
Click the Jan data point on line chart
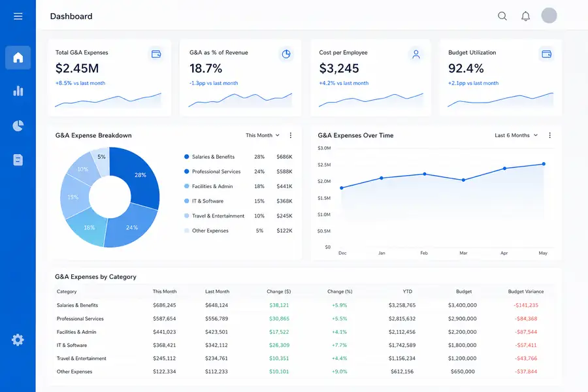coord(382,178)
